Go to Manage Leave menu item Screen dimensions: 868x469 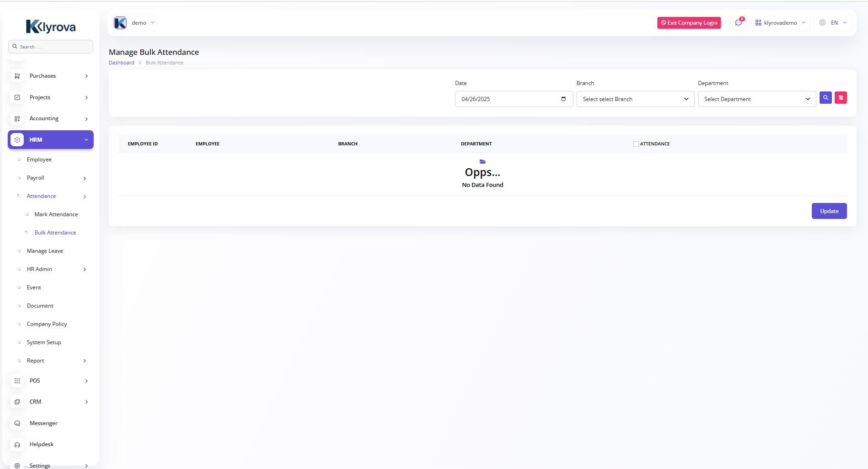[45, 251]
